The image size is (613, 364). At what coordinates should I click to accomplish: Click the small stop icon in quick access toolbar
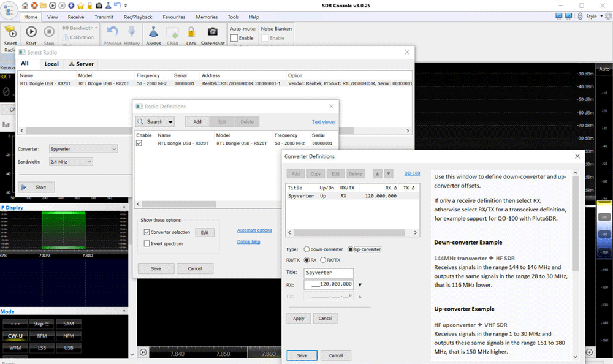62,6
